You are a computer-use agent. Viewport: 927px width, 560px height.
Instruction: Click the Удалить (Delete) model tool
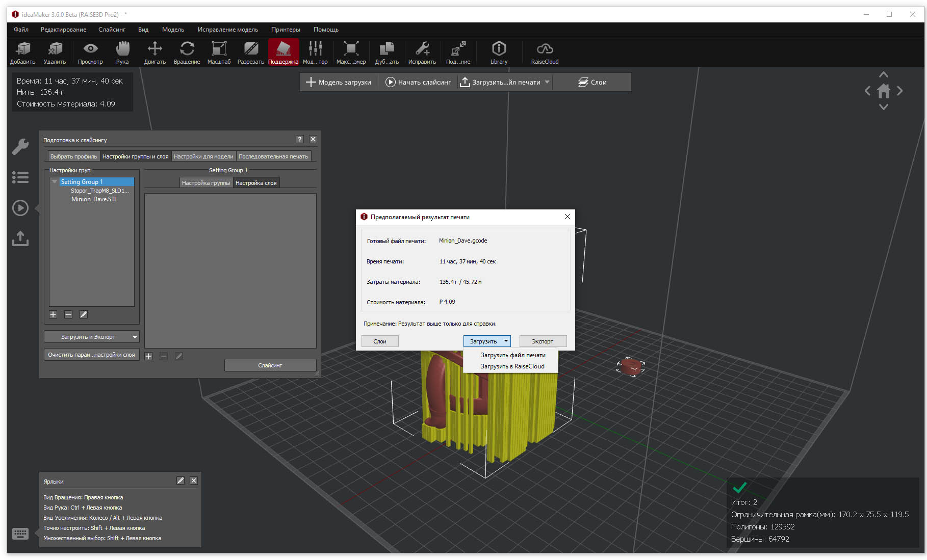(55, 53)
